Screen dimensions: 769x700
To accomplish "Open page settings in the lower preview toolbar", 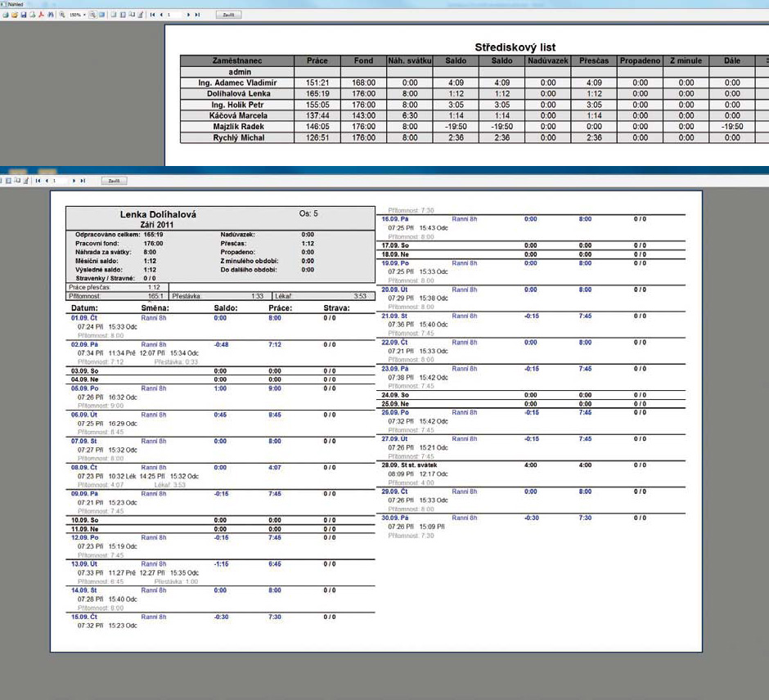I will (x=18, y=181).
